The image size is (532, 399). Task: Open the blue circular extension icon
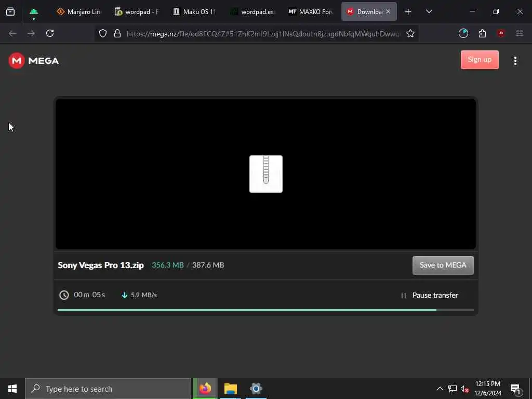click(x=463, y=33)
